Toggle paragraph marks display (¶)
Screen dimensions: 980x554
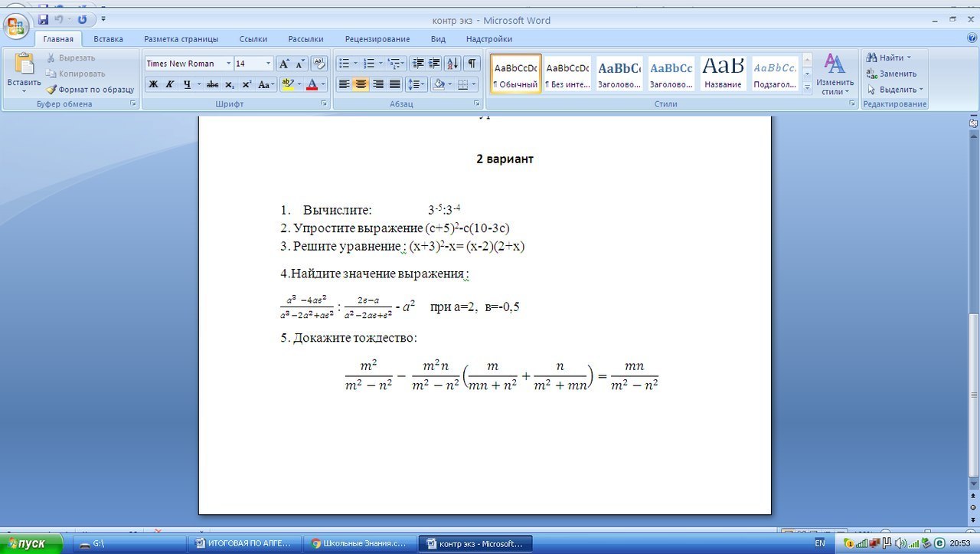[472, 64]
